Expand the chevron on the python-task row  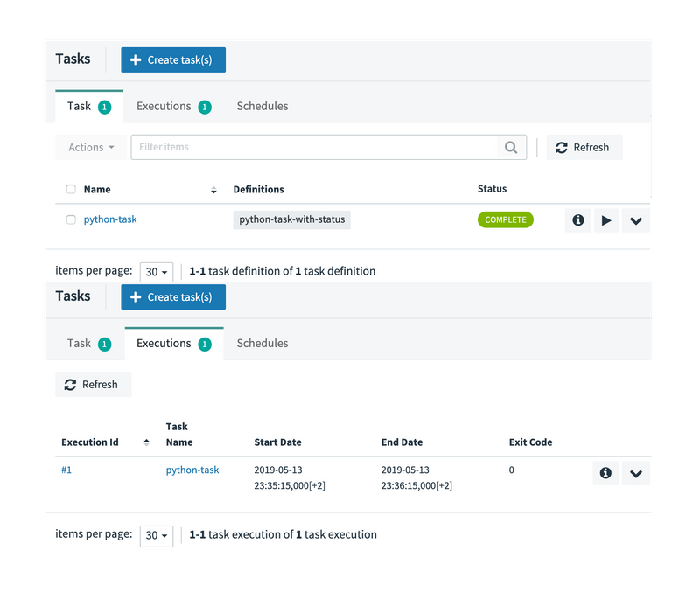pyautogui.click(x=635, y=220)
